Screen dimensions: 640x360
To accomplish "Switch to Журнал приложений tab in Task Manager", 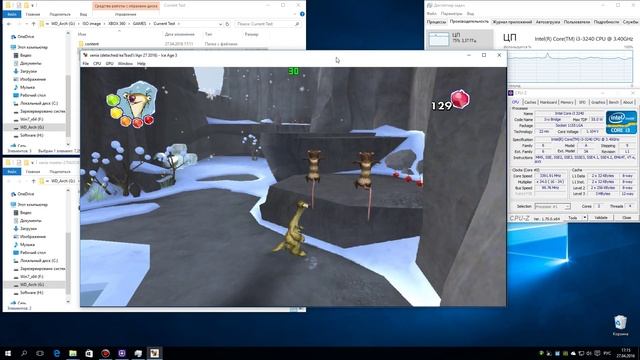I will point(512,22).
